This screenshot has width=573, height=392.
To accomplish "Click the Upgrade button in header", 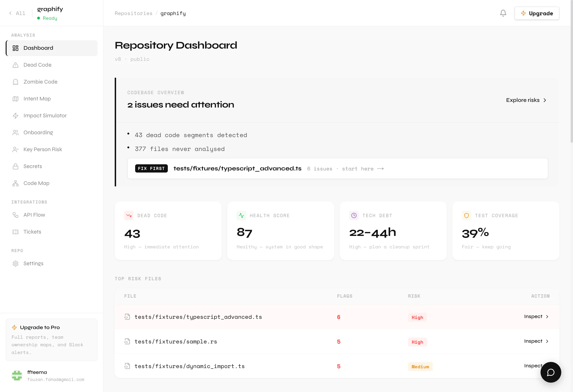I will [x=537, y=13].
